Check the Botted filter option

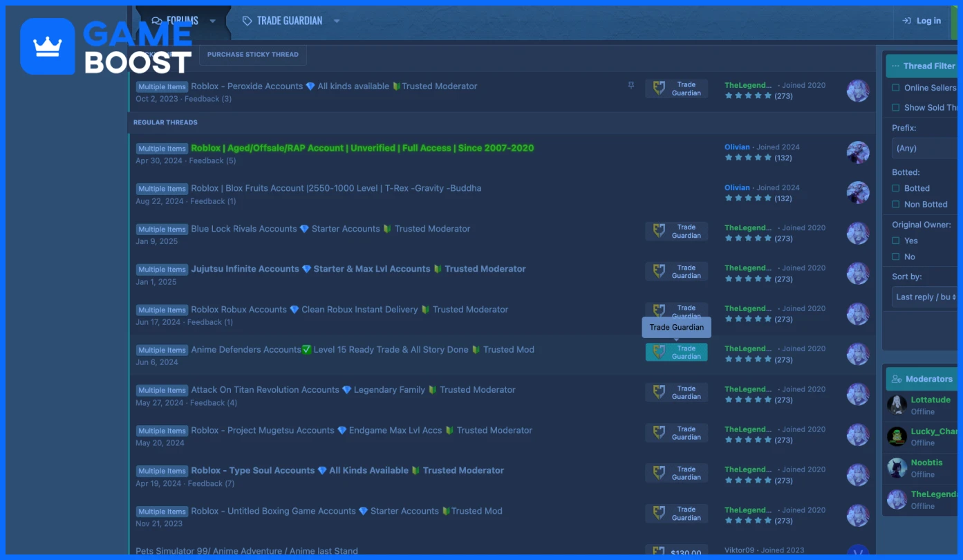(896, 188)
